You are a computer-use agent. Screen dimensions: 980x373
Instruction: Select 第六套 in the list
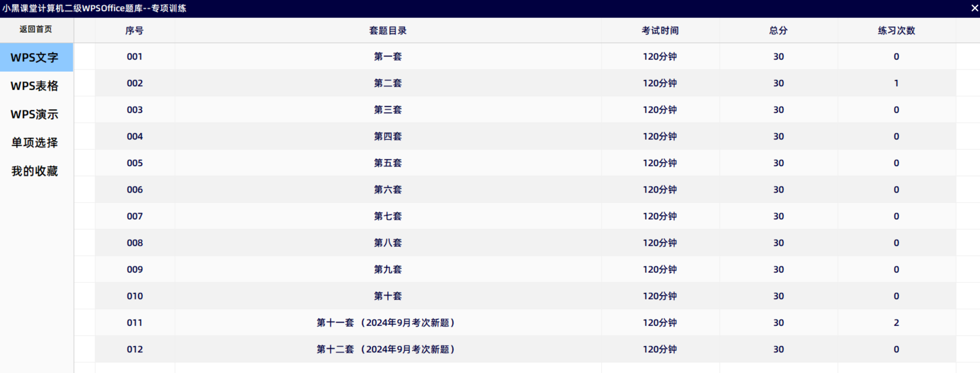pos(388,190)
